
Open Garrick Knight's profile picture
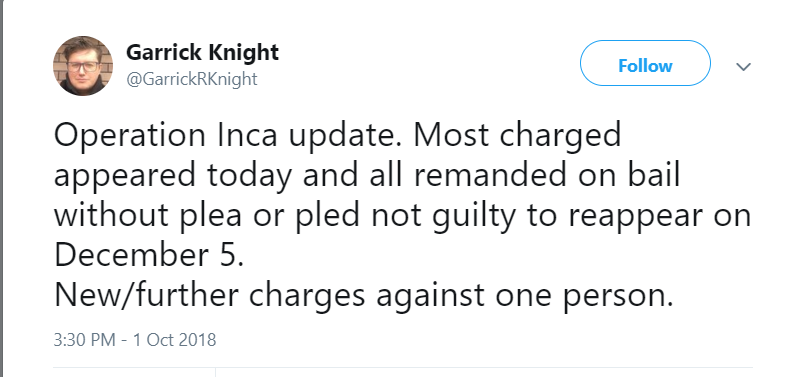pyautogui.click(x=83, y=66)
